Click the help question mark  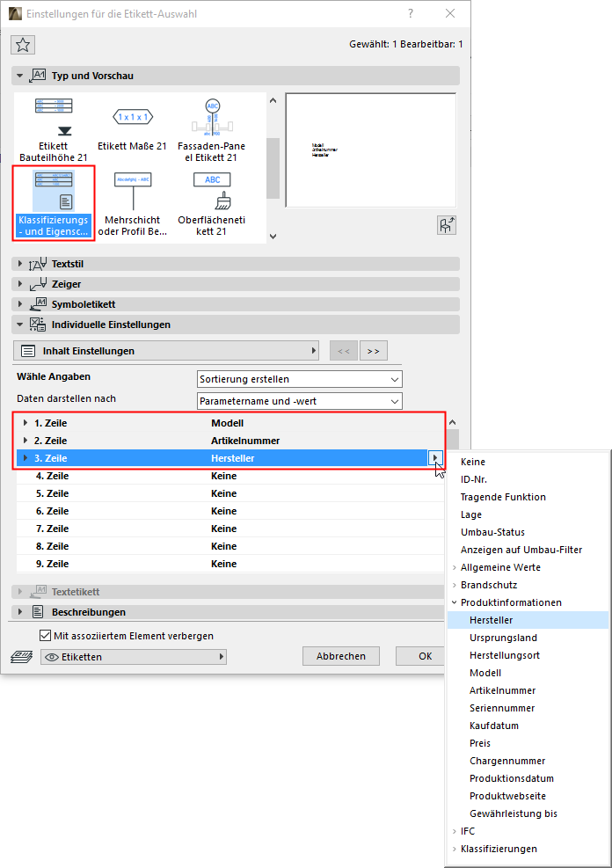411,13
